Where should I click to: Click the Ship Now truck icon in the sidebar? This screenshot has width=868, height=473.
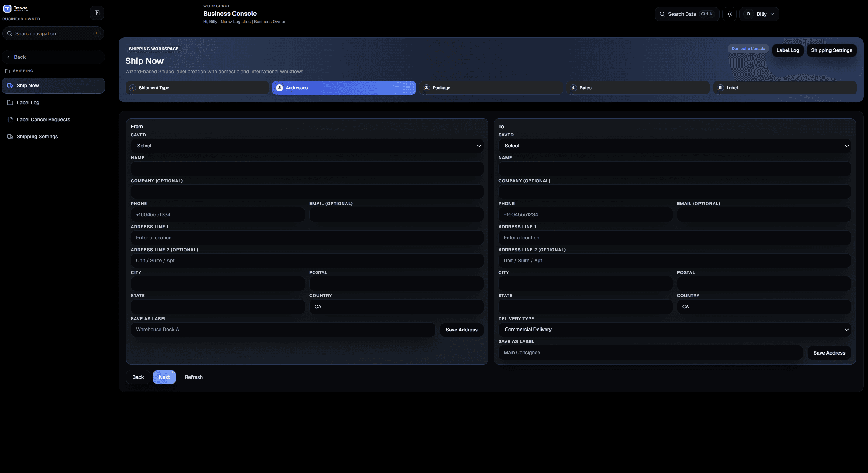(10, 86)
